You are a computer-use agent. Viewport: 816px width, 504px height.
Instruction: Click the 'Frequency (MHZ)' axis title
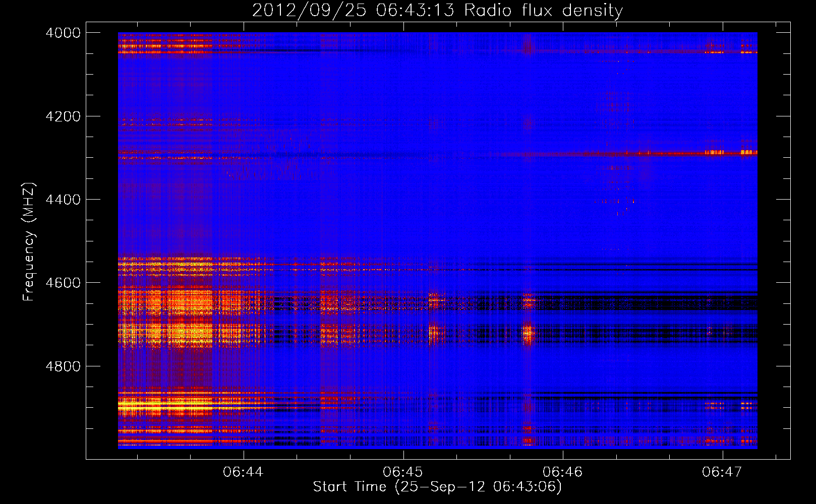click(29, 242)
